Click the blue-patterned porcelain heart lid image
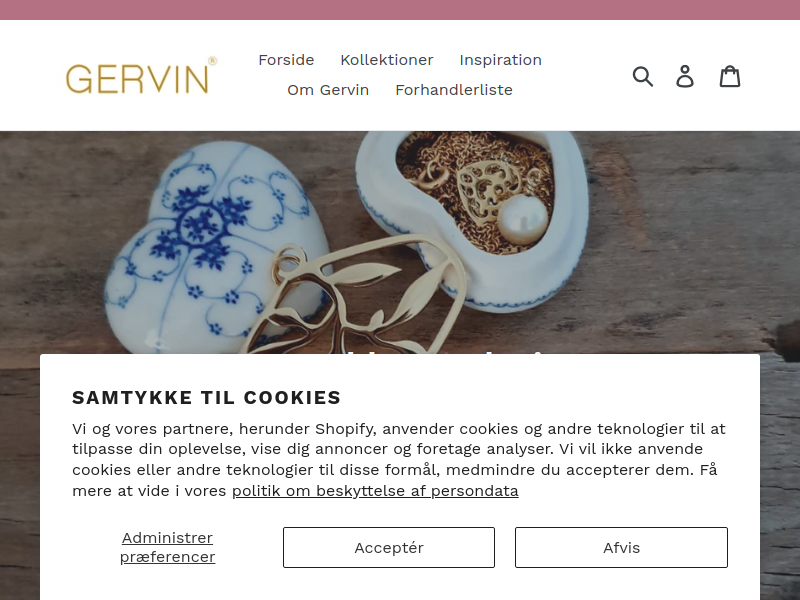 point(217,245)
